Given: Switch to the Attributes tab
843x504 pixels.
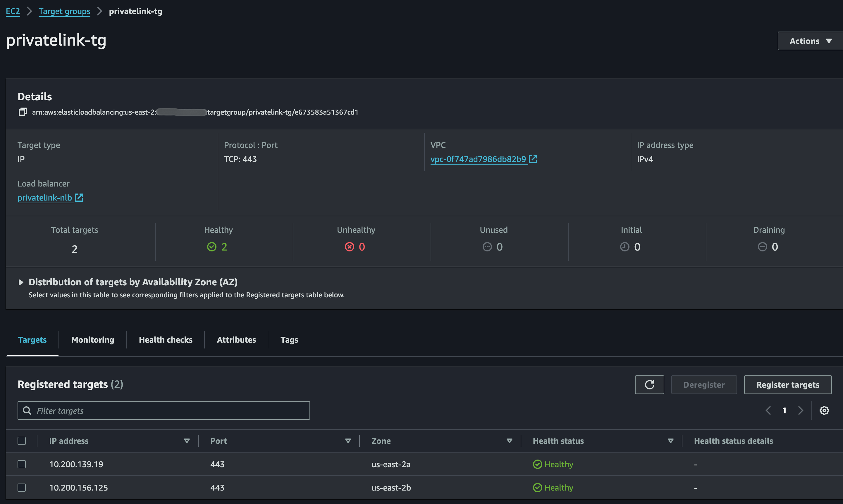Looking at the screenshot, I should (236, 340).
